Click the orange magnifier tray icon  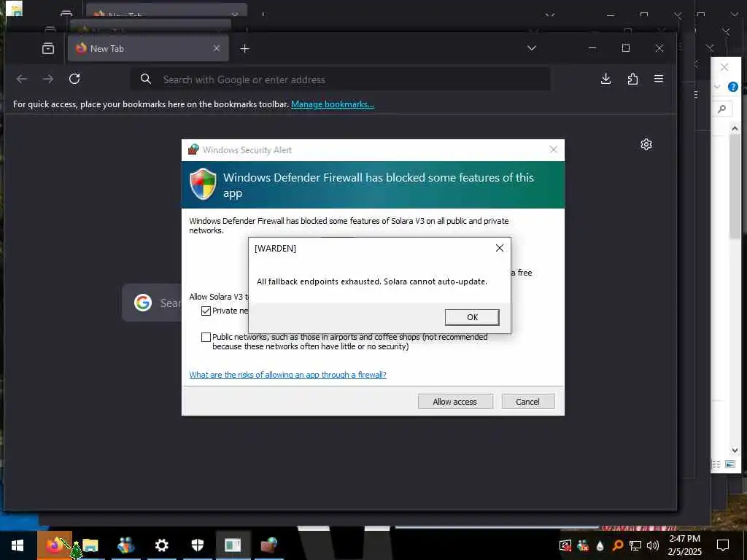[x=617, y=545]
